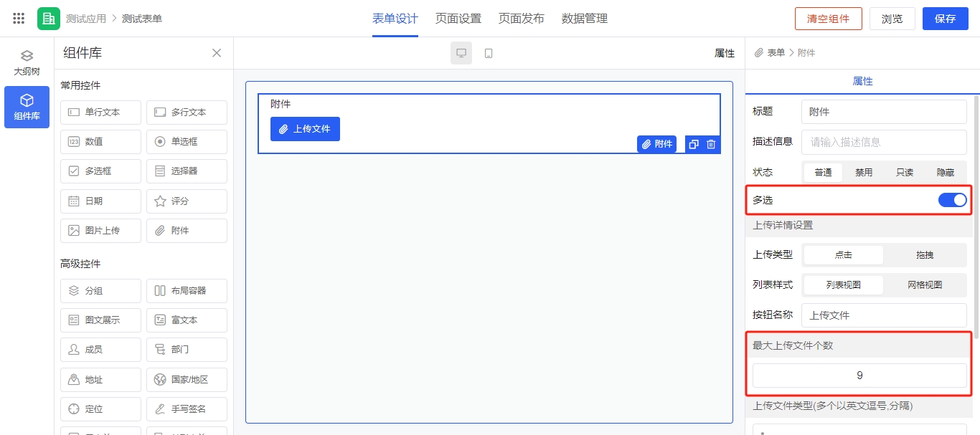
Task: Add a handwritten signature (手写签名) control
Action: [x=187, y=409]
